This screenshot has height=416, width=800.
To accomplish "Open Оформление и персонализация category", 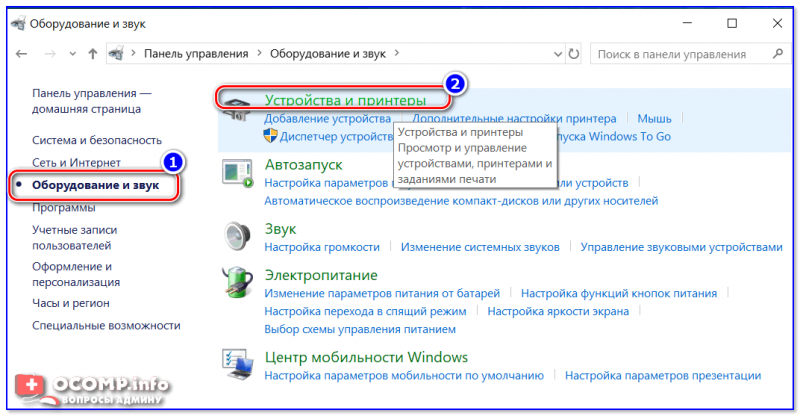I will click(76, 274).
